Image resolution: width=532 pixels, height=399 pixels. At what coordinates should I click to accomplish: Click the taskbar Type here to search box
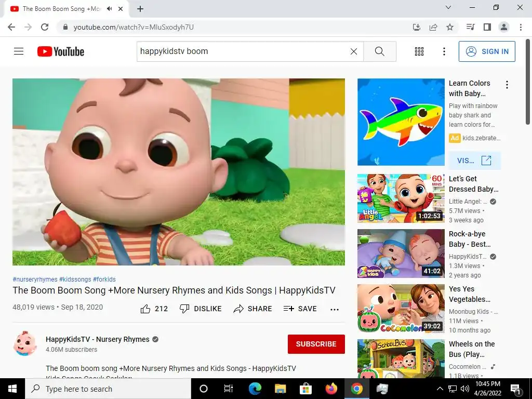click(108, 389)
